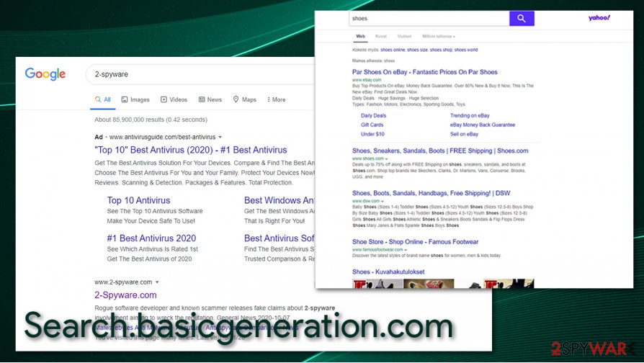Expand the www.famousfootwear.com URL dropdown arrow
The width and height of the screenshot is (644, 363).
tap(406, 250)
